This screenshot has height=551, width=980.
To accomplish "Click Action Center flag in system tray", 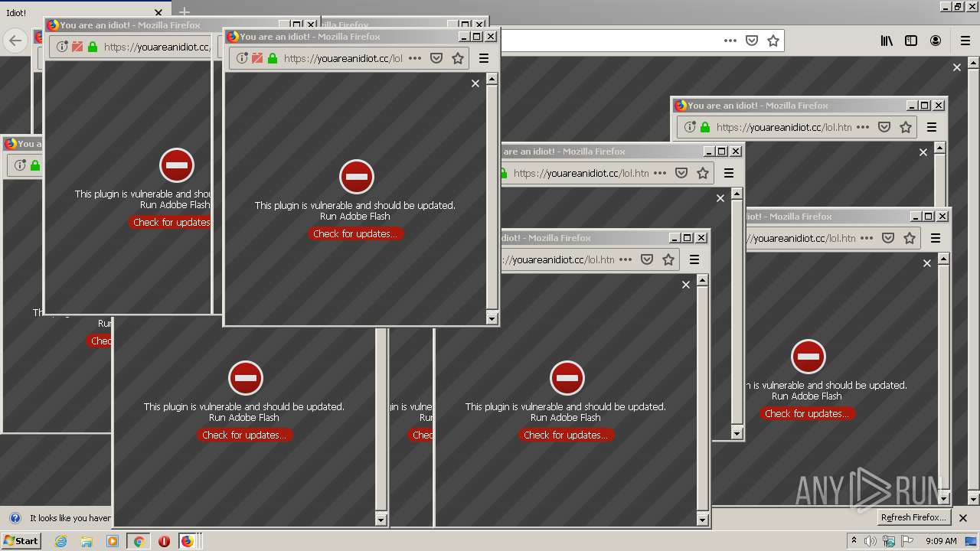I will tap(907, 541).
